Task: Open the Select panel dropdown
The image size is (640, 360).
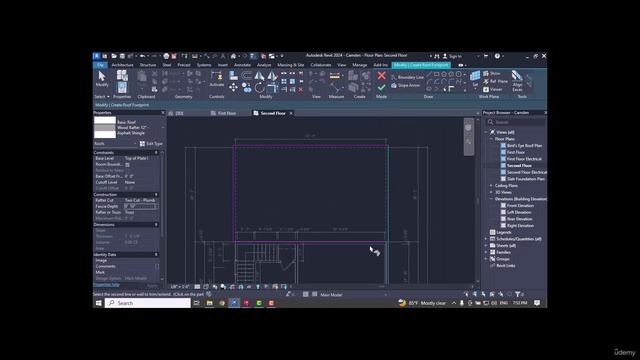Action: (102, 97)
